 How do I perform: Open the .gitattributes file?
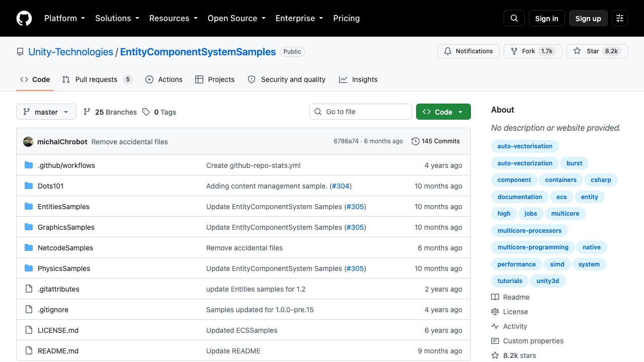[58, 289]
